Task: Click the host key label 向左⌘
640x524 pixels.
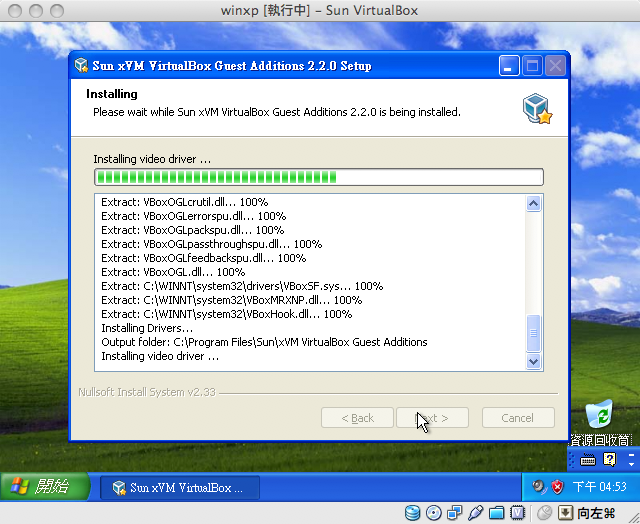Action: pyautogui.click(x=596, y=513)
